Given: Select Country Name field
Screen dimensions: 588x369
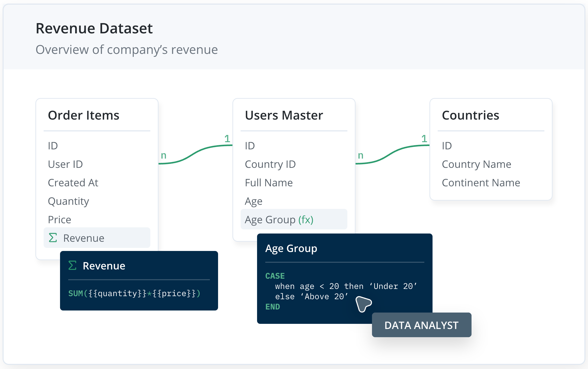Looking at the screenshot, I should pos(477,164).
